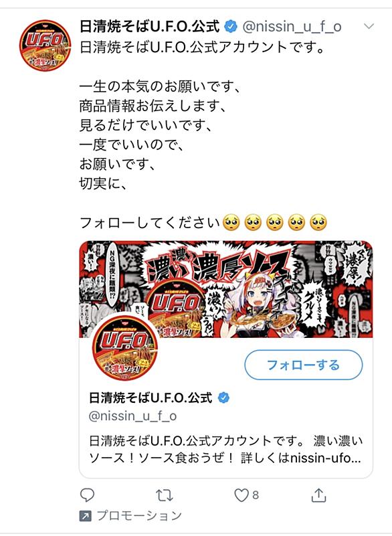Click the tweet text フォローしてください
This screenshot has width=392, height=536.
150,223
